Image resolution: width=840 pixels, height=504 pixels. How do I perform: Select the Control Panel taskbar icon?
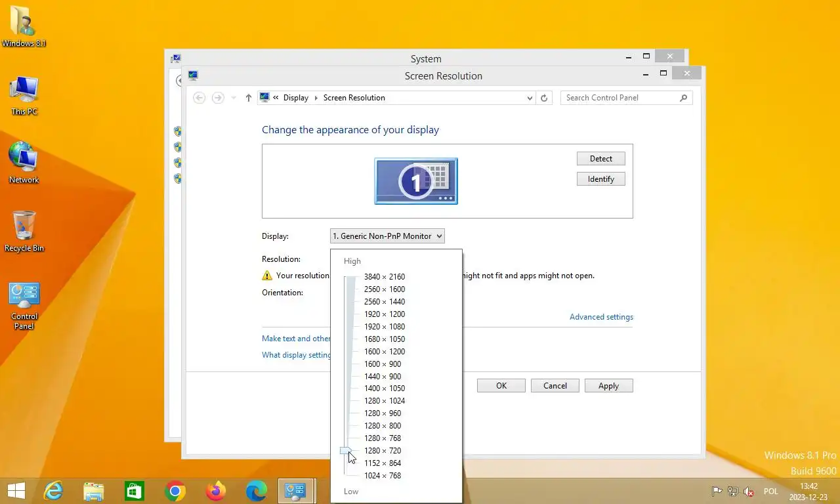[x=295, y=491]
